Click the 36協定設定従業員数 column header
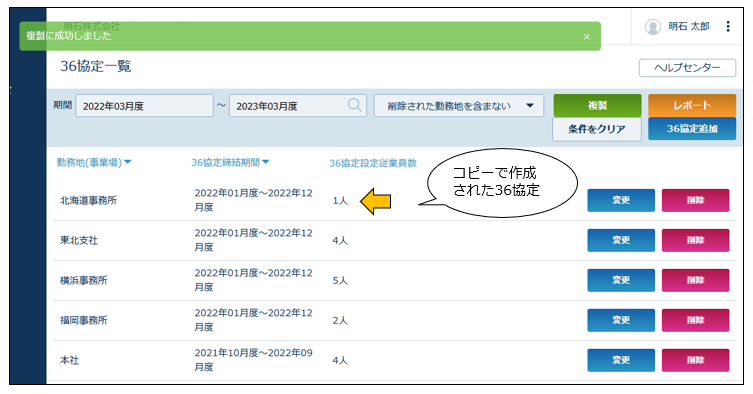The image size is (753, 394). (373, 163)
